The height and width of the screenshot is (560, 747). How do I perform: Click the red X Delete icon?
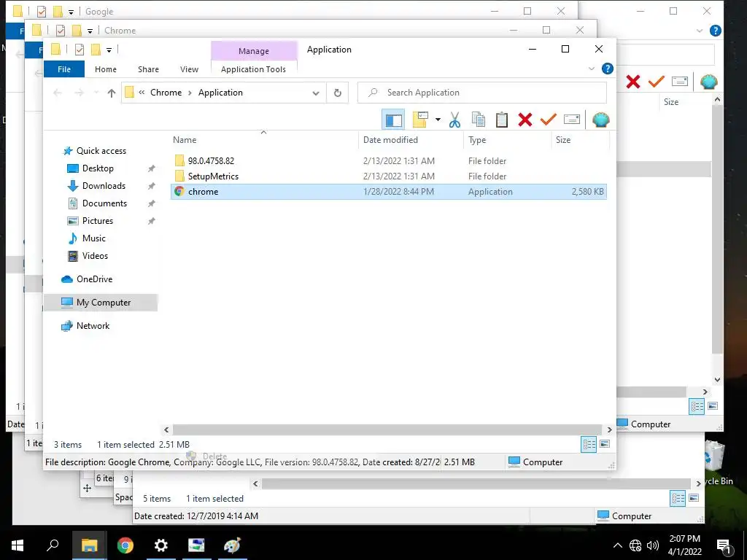tap(525, 120)
